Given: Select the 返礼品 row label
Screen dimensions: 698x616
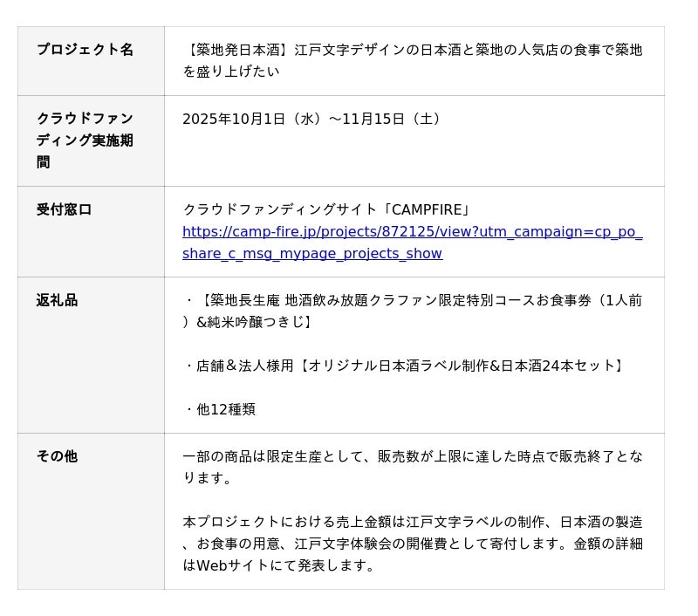Looking at the screenshot, I should click(x=57, y=300).
